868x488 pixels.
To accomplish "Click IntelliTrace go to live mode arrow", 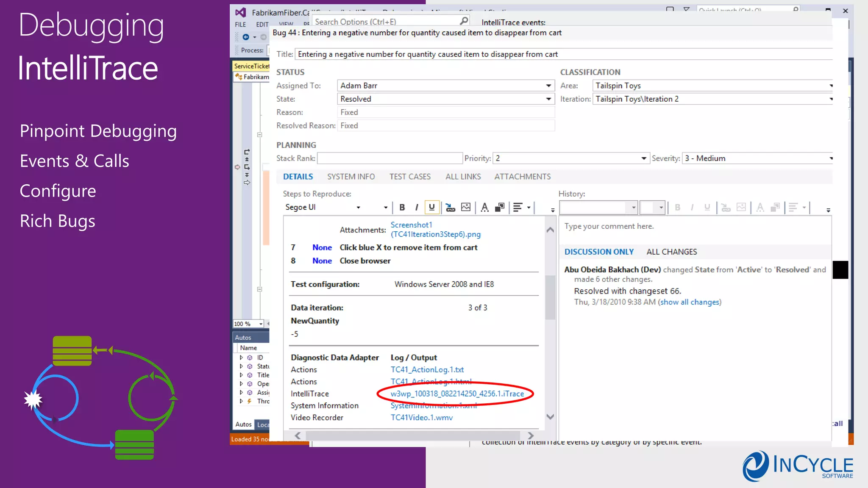I will coord(247,183).
